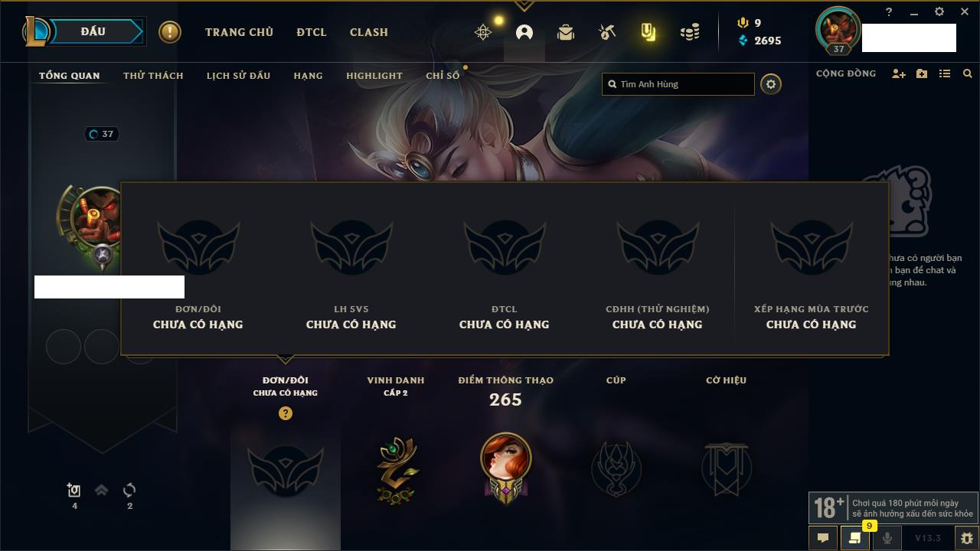This screenshot has height=551, width=980.
Task: Open the Clash crosshair icon
Action: pos(483,32)
